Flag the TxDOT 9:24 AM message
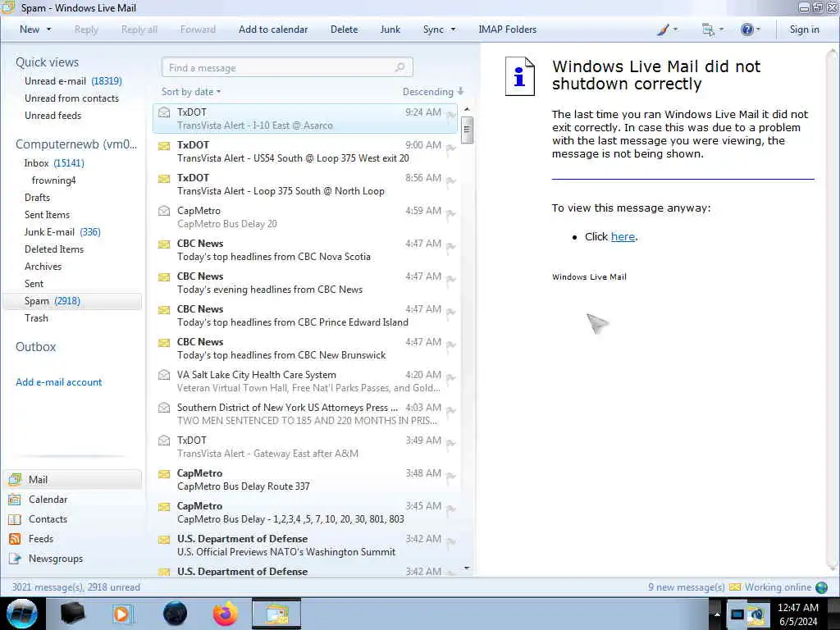 (451, 116)
